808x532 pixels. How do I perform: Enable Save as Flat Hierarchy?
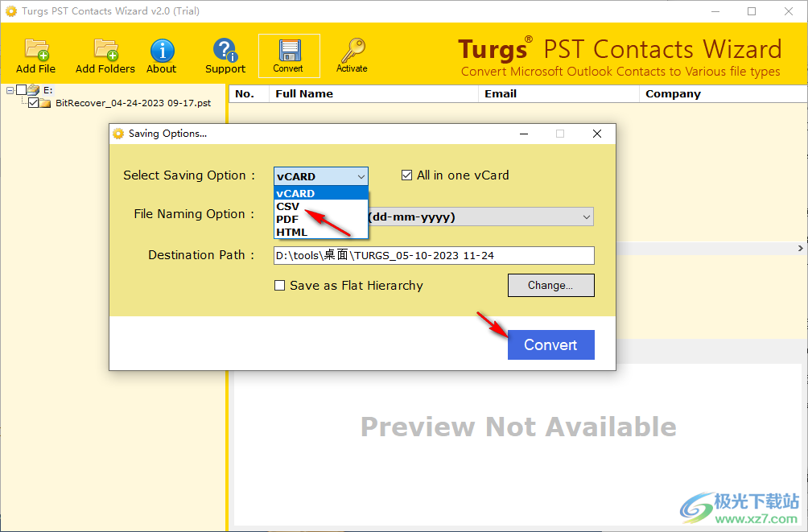click(x=279, y=286)
